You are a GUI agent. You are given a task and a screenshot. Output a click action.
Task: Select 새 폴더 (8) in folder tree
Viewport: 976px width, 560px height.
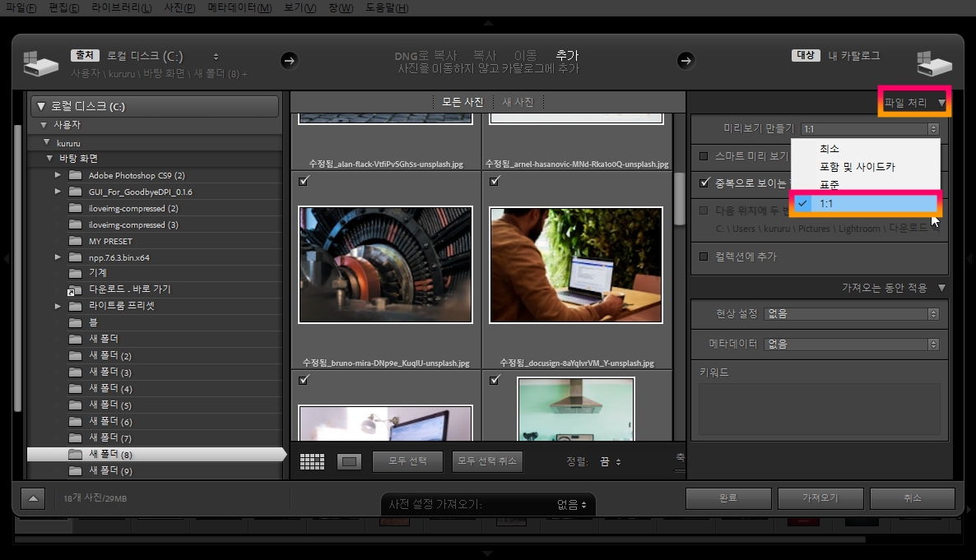coord(156,454)
